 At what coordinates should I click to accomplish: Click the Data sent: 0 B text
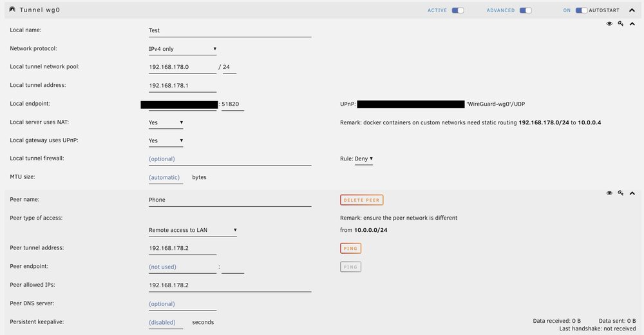(x=617, y=321)
